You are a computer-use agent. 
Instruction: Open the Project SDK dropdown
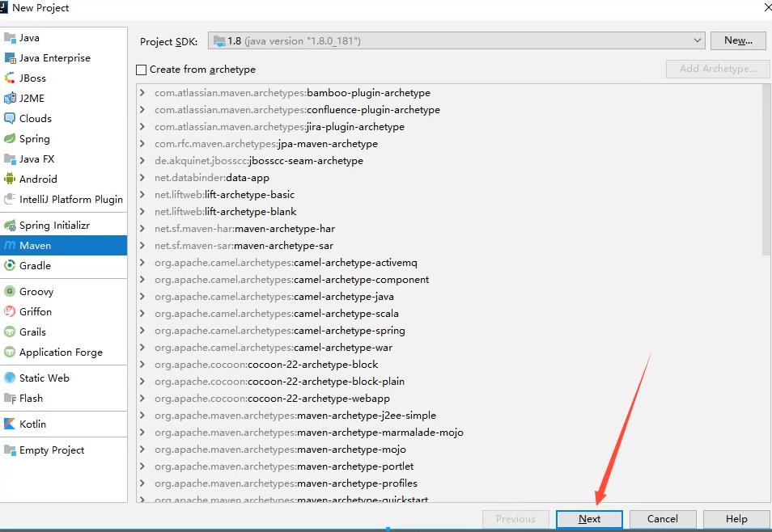tap(456, 41)
